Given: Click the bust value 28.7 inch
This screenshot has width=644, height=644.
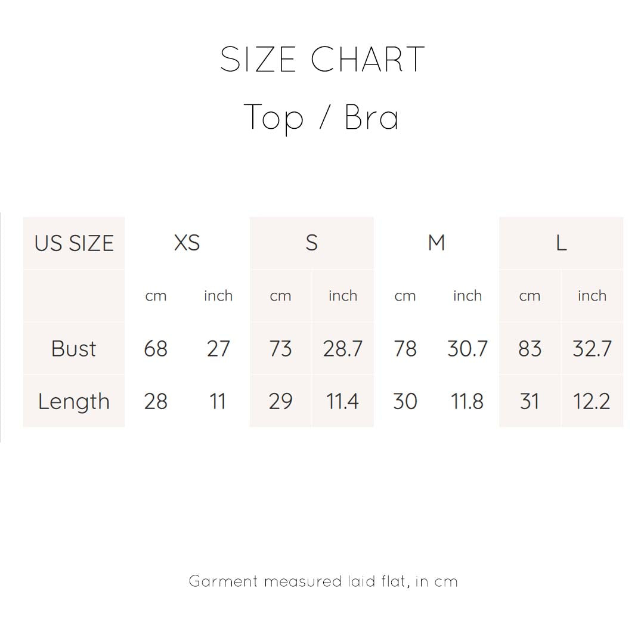Looking at the screenshot, I should [343, 349].
